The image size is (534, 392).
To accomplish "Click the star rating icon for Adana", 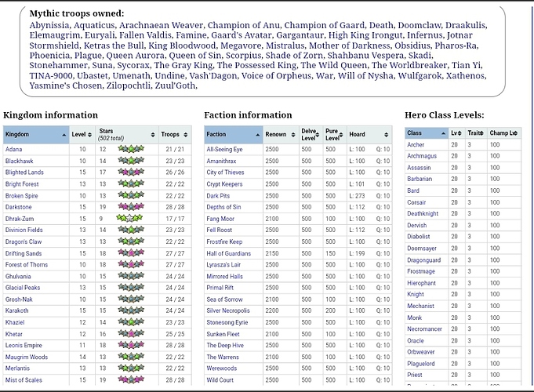I will (x=131, y=149).
